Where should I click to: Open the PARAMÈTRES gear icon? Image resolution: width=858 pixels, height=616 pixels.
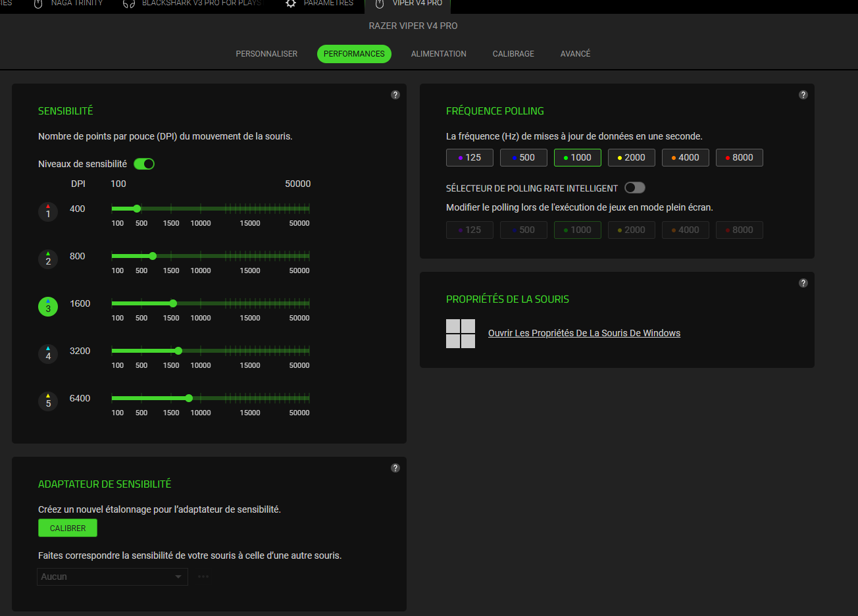(291, 3)
